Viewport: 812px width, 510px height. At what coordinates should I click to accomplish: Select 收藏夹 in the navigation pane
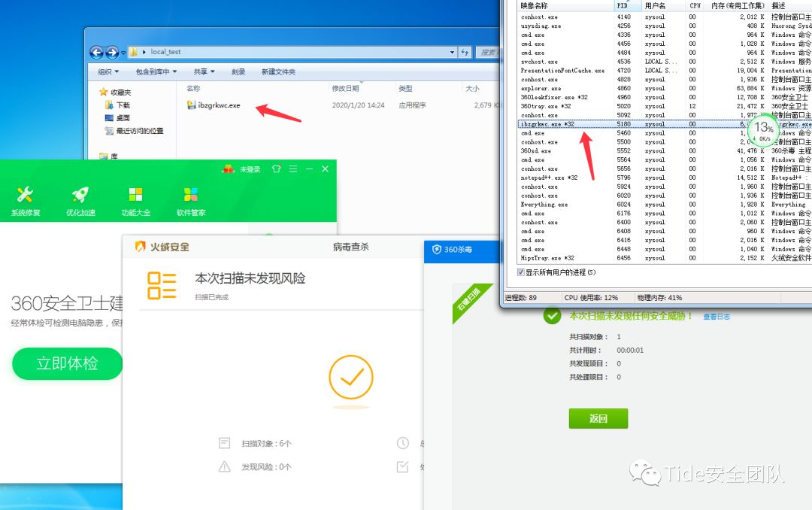[115, 93]
